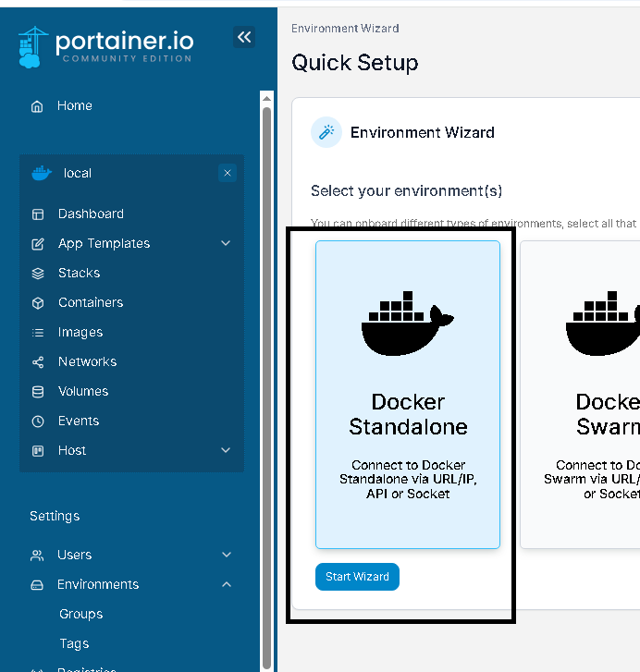Click the Networks share icon
640x672 pixels.
(38, 362)
